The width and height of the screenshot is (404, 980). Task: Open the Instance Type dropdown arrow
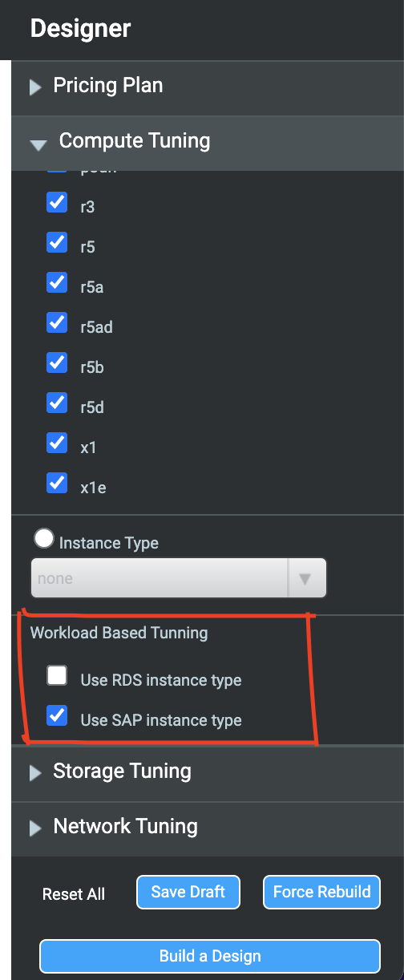(306, 577)
